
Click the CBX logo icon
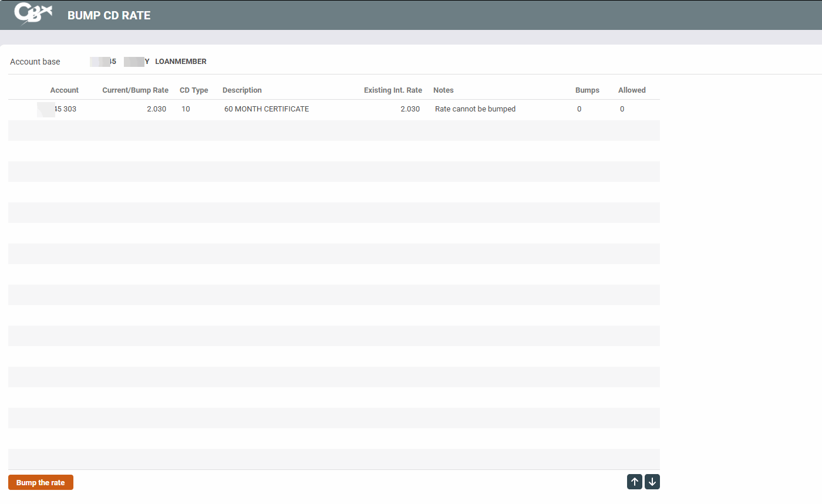33,14
